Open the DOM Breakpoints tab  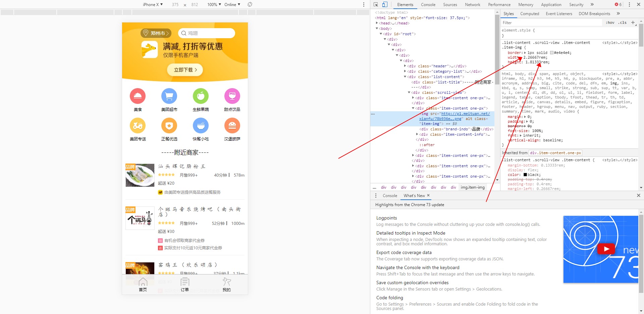[x=594, y=14]
